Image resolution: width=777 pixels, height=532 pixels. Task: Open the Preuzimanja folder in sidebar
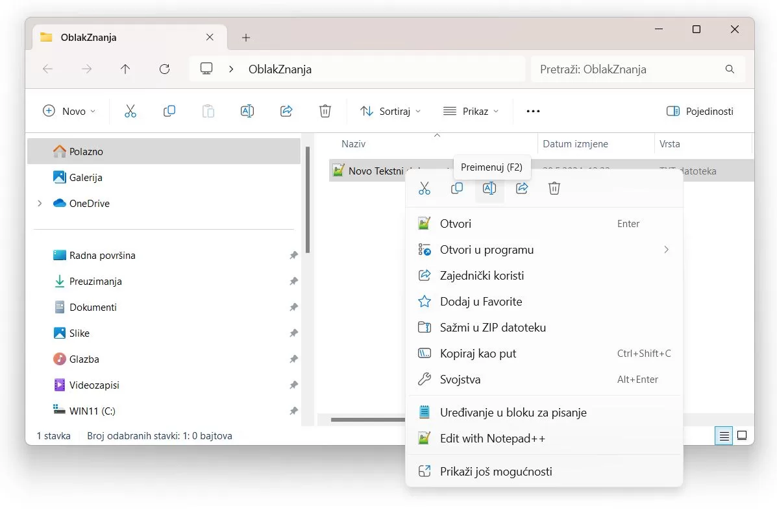(x=95, y=281)
